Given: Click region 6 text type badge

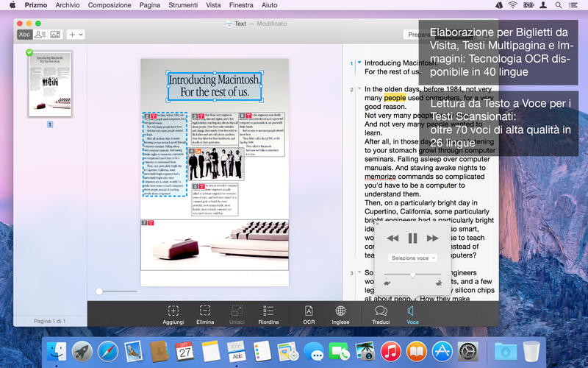Looking at the screenshot, I should point(248,116).
